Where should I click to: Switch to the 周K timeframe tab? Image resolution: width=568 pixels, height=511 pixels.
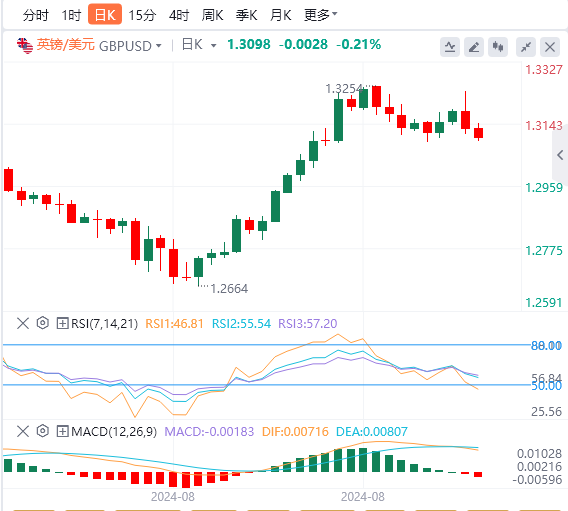point(212,15)
